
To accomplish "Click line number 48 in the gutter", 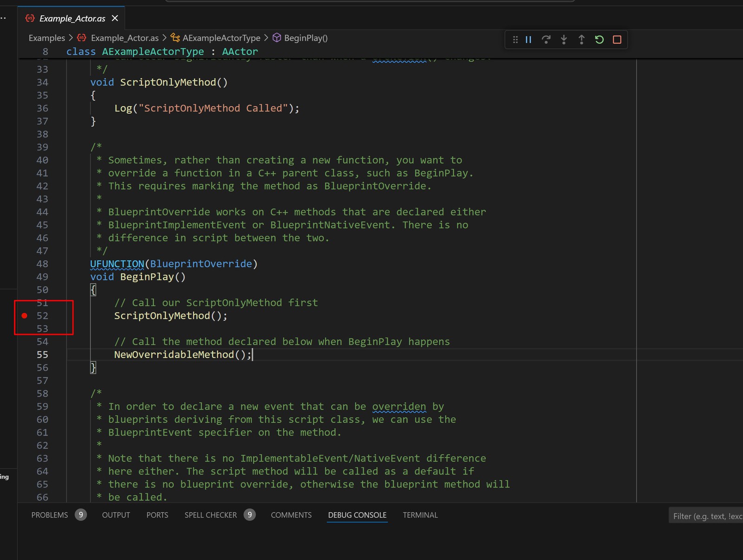I will pyautogui.click(x=42, y=264).
